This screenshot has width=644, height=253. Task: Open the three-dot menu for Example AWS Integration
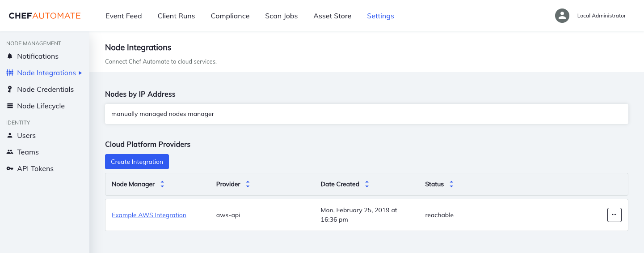[614, 215]
